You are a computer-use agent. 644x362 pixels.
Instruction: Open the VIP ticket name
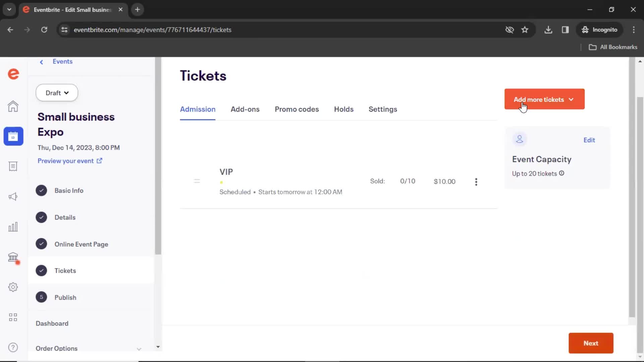pyautogui.click(x=226, y=172)
